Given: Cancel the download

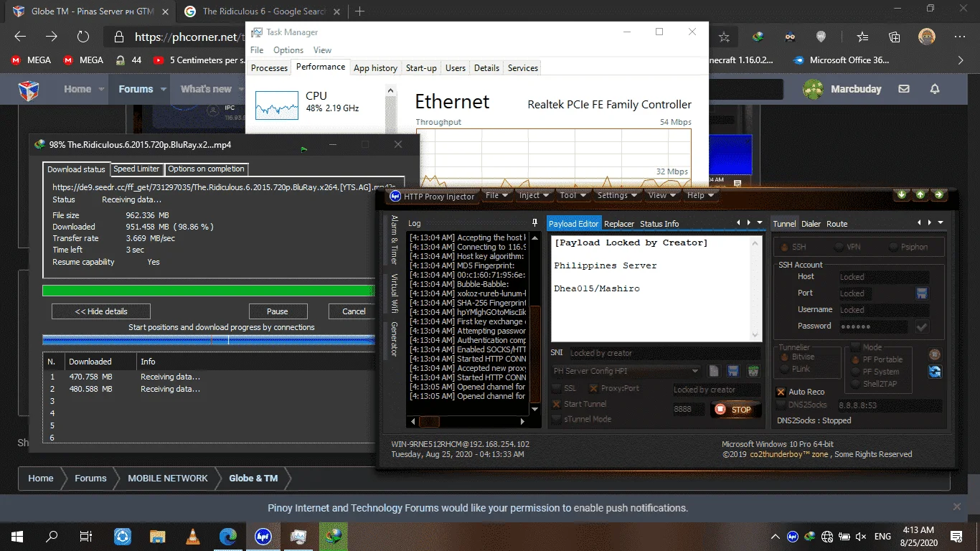Looking at the screenshot, I should point(353,311).
